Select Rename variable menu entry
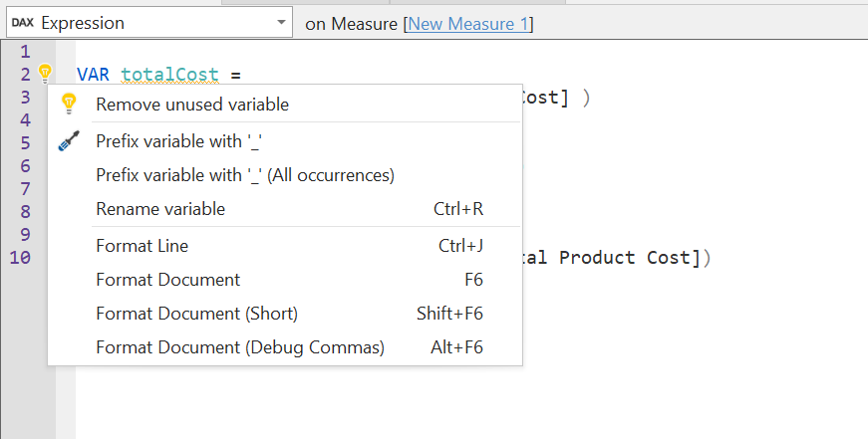This screenshot has height=439, width=868. [160, 209]
